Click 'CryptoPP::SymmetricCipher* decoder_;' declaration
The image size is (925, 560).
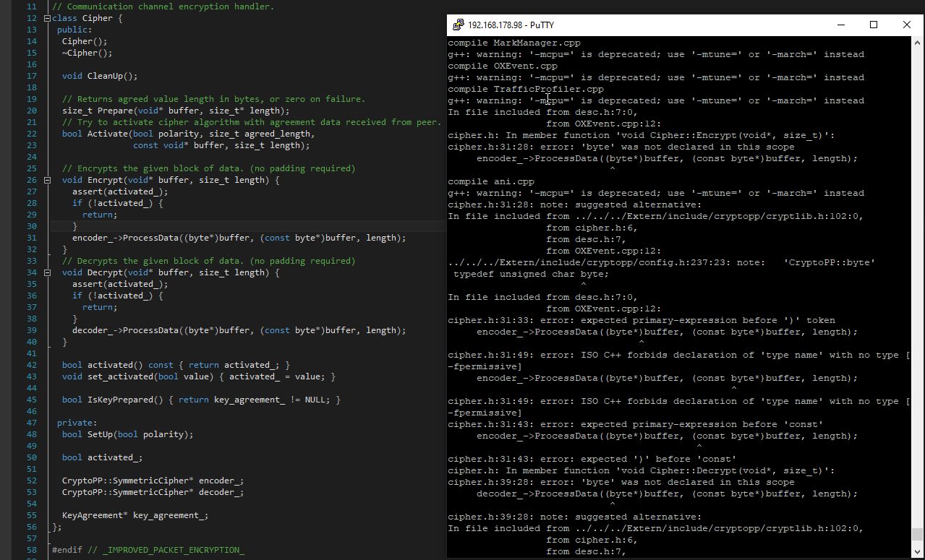(x=153, y=492)
